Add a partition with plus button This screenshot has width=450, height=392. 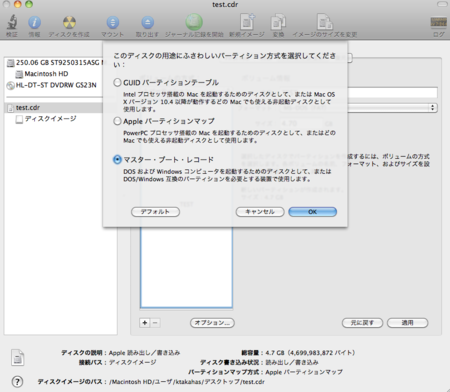point(145,323)
